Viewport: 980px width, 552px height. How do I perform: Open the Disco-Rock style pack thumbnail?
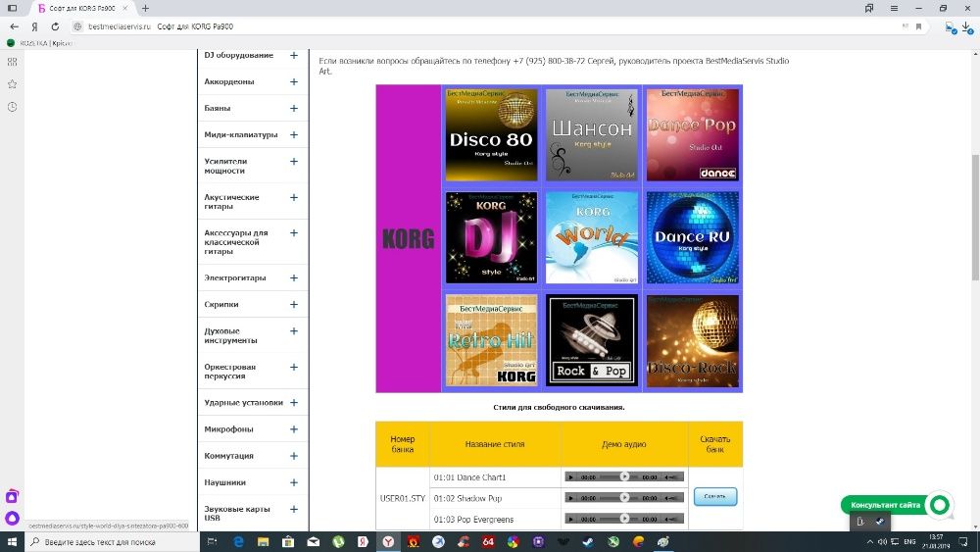[x=693, y=340]
